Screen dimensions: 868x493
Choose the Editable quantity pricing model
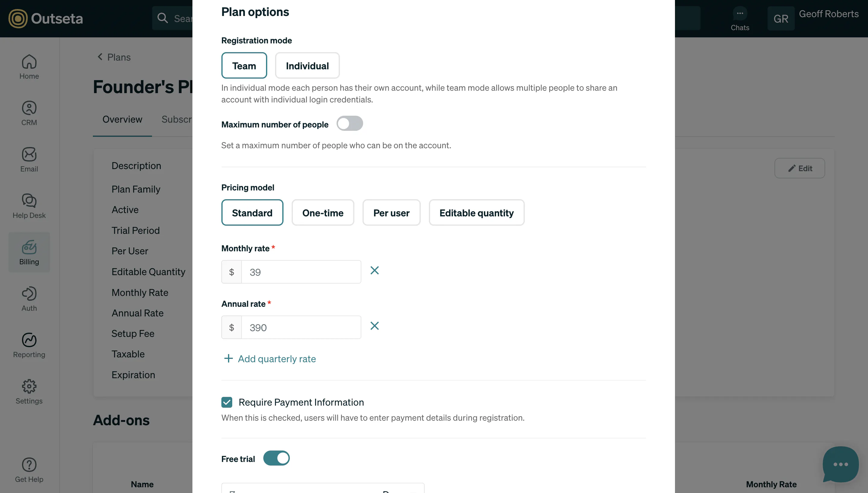pyautogui.click(x=476, y=213)
